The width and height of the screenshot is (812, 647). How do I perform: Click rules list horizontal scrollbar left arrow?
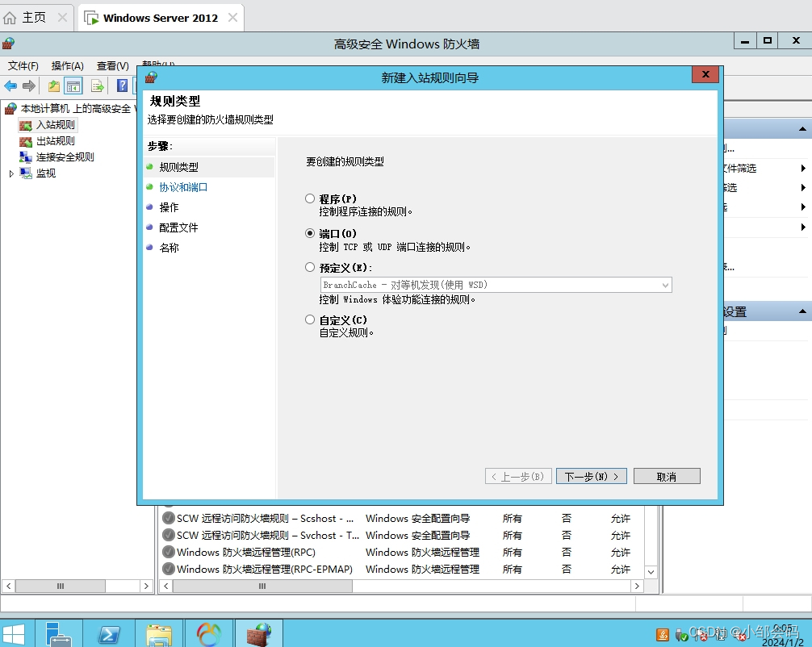(x=165, y=586)
